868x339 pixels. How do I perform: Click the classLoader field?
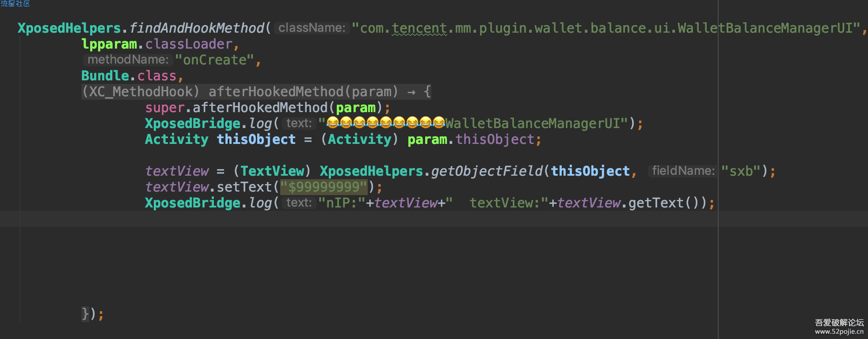pos(189,44)
